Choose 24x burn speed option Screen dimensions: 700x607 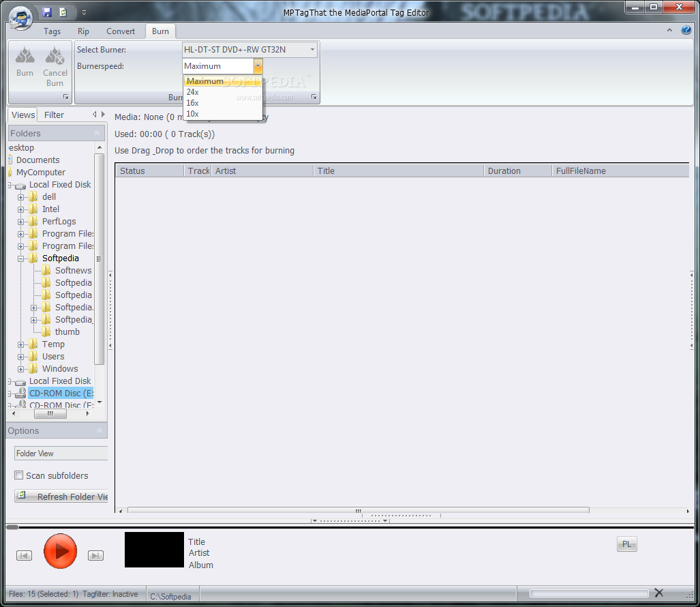(222, 92)
